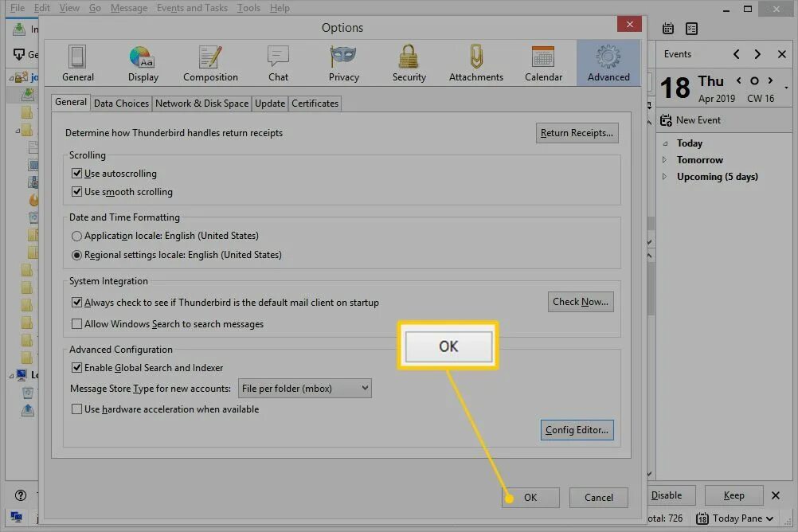
Task: Confirm options with OK button
Action: point(530,498)
